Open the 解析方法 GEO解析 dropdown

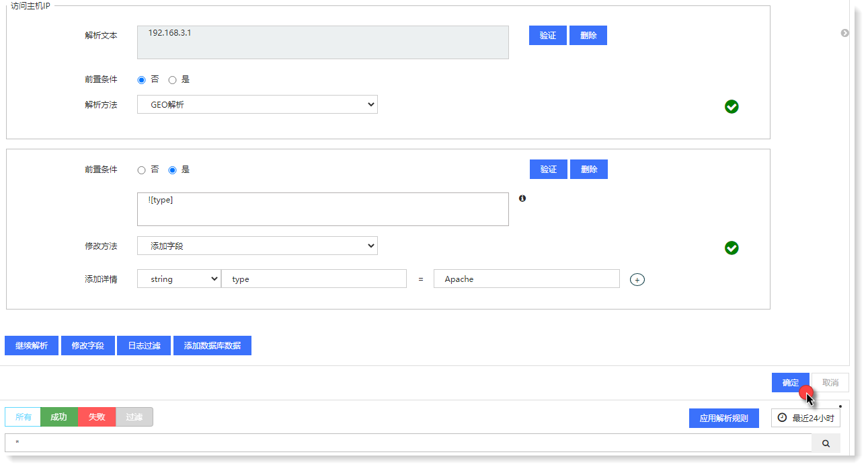click(x=258, y=104)
